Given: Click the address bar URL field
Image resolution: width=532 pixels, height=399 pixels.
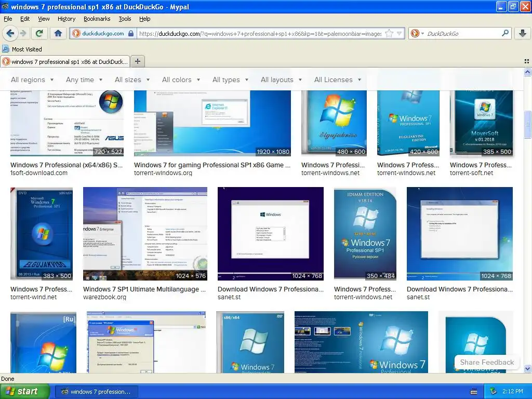Looking at the screenshot, I should (260, 34).
